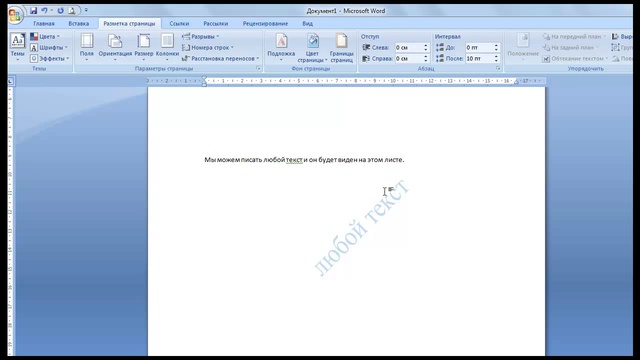Screen dimensions: 640x360
Task: Click the underlined word текст in document
Action: (x=294, y=160)
